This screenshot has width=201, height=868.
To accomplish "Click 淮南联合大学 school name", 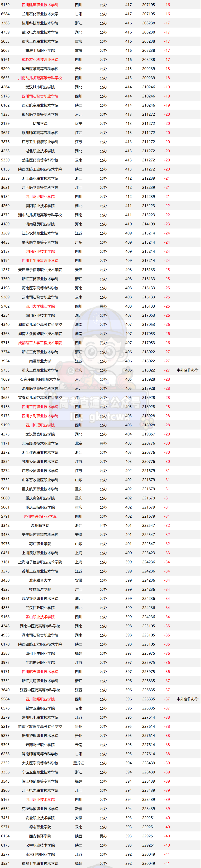I will pos(40,580).
